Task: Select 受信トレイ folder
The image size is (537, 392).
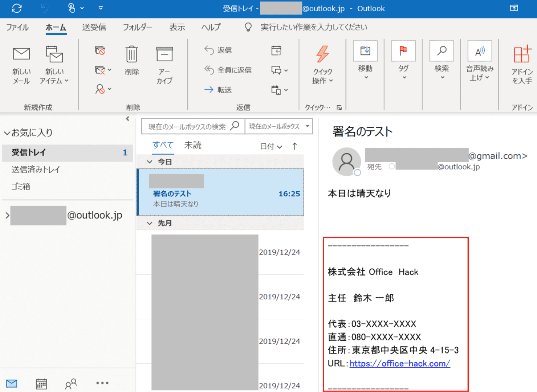Action: pos(68,153)
